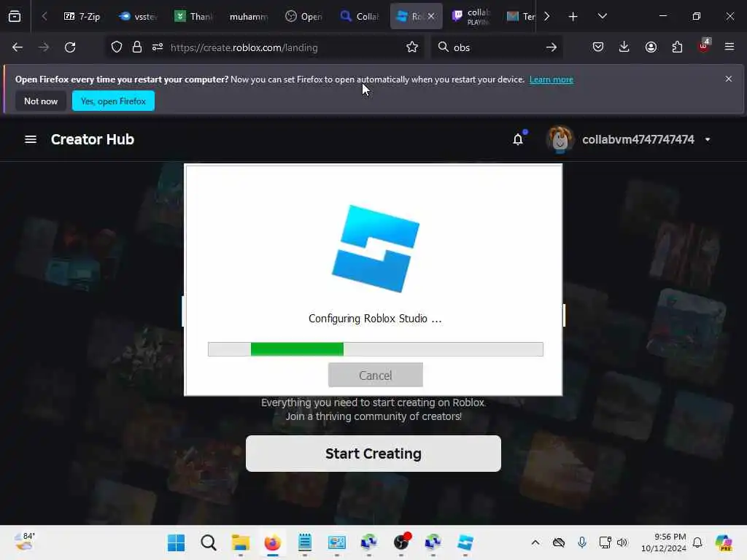Viewport: 747px width, 560px height.
Task: Click the padlock site security icon
Action: [x=137, y=47]
